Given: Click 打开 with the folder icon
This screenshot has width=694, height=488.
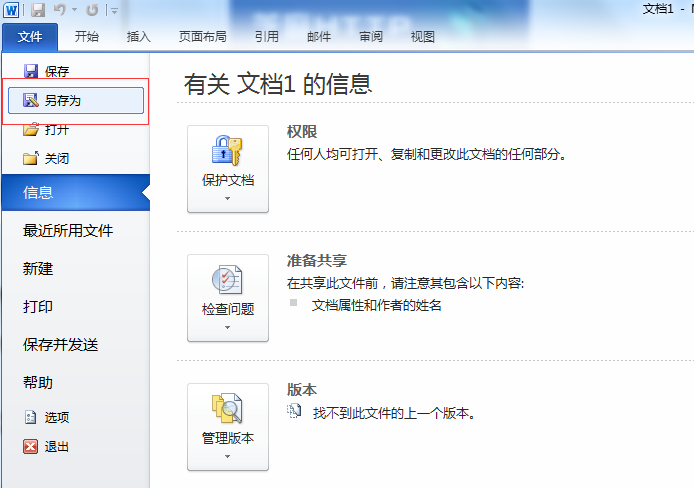Looking at the screenshot, I should 58,129.
